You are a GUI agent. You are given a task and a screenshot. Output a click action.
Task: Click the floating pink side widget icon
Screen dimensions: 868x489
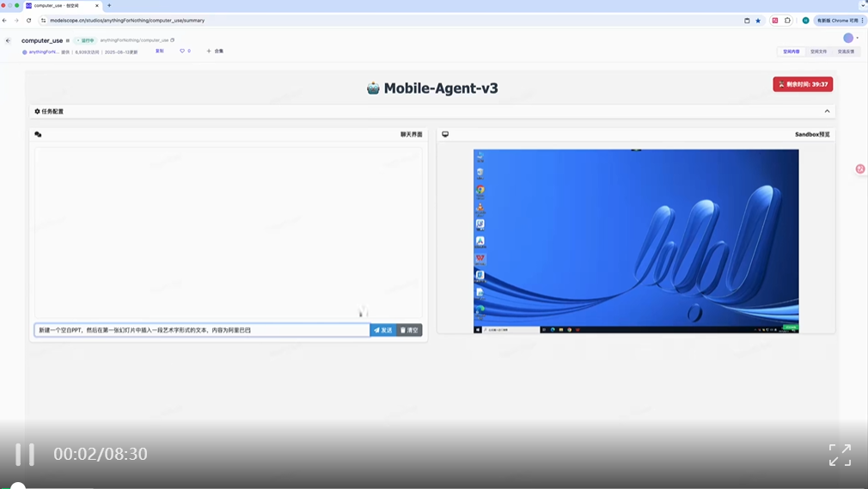[x=860, y=169]
